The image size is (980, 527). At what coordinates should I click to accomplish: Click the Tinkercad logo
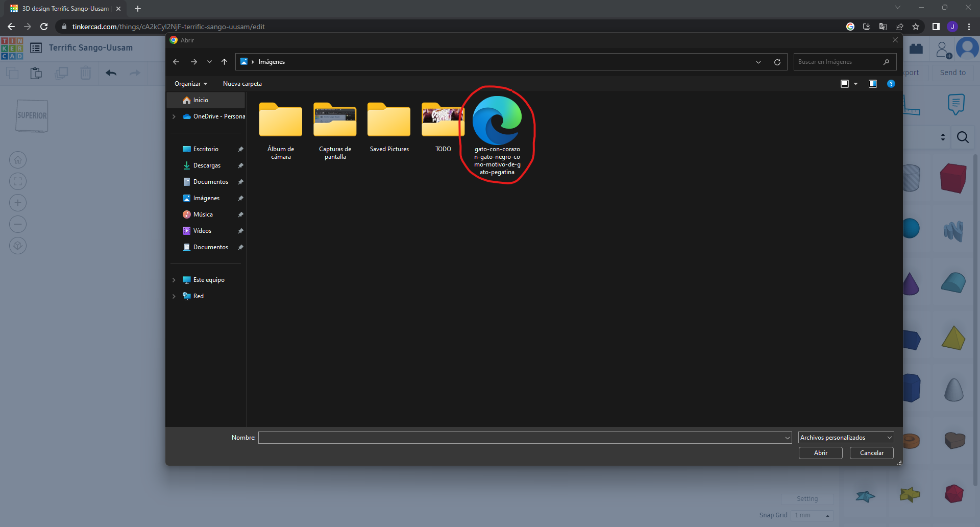(x=12, y=48)
